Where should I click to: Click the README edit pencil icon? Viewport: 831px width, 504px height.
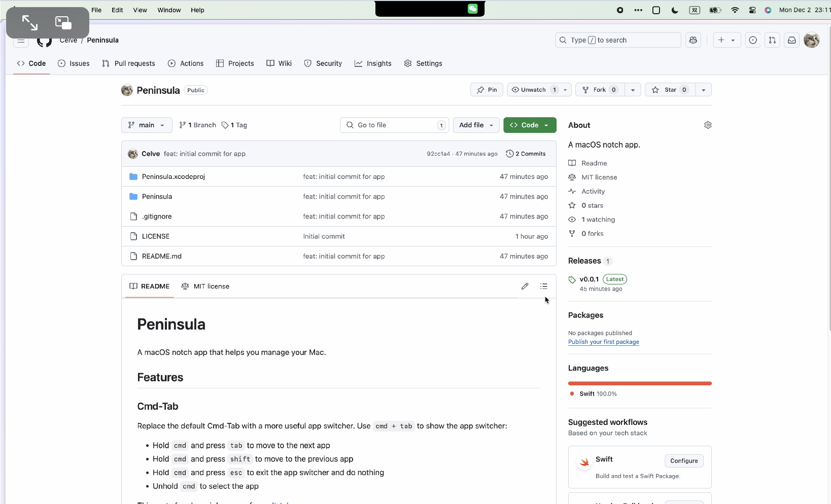point(525,286)
